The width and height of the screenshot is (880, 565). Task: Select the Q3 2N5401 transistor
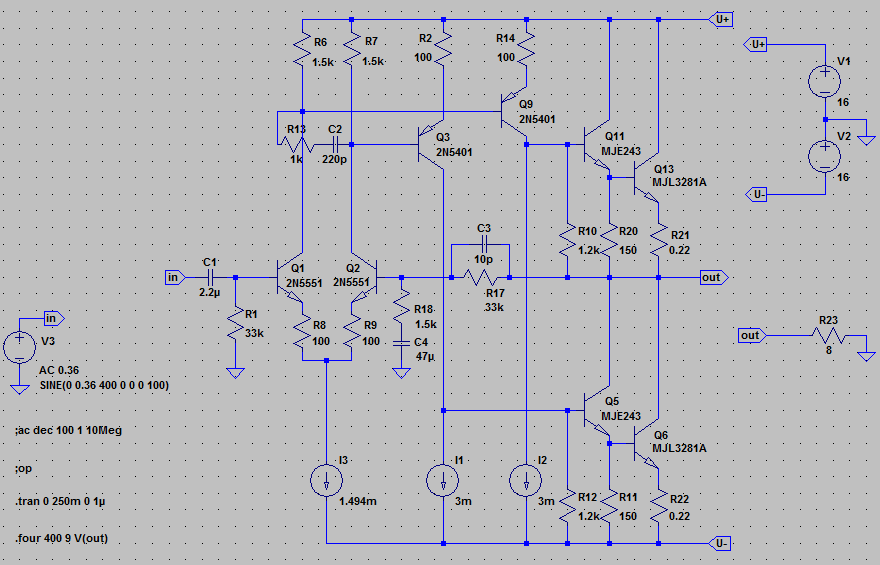pos(431,144)
